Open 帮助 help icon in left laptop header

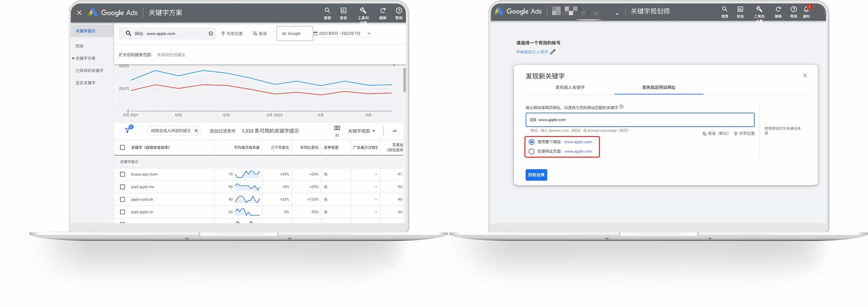399,10
